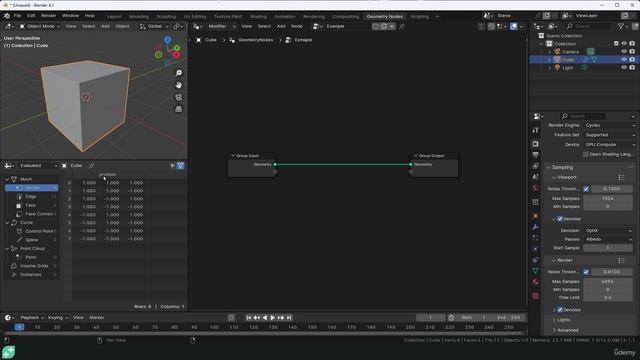The image size is (640, 360).
Task: Switch perspective/orthographic grid gizmo in the 3D viewport
Action: 178,109
